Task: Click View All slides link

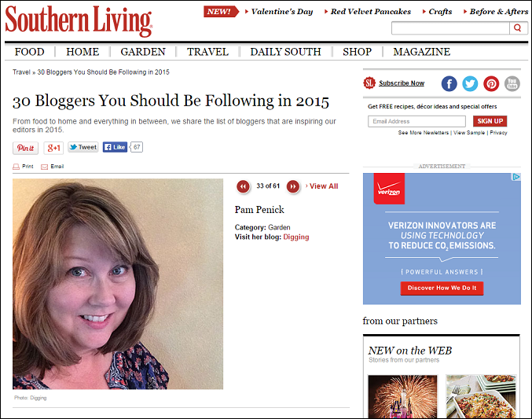Action: [x=324, y=186]
